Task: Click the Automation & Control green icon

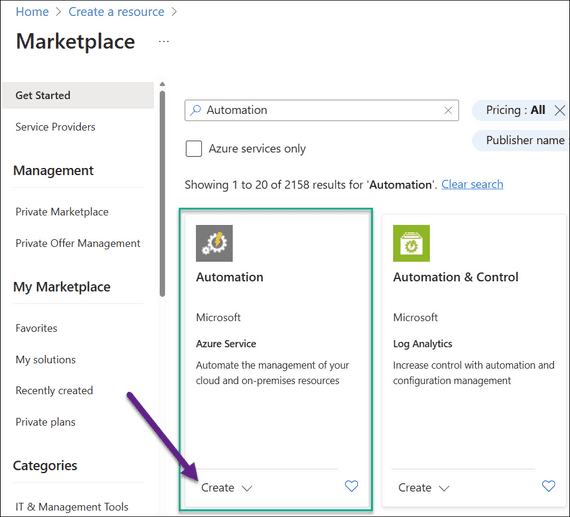Action: click(411, 243)
